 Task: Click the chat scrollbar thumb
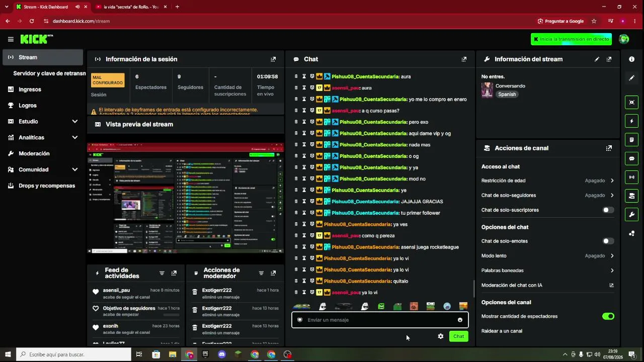tap(473, 289)
